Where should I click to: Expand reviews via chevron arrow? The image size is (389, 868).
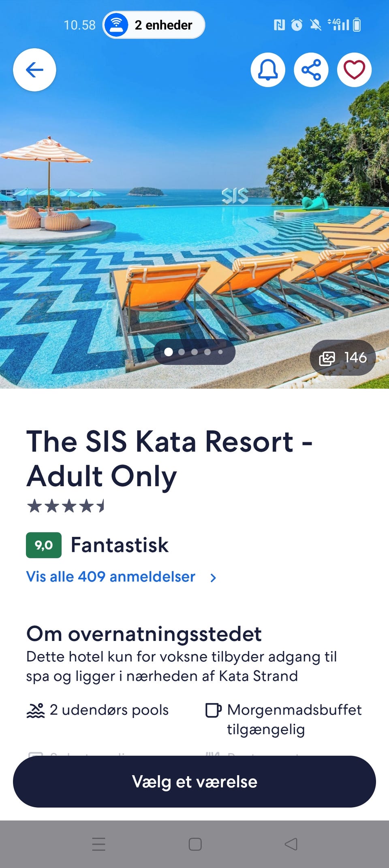(213, 578)
